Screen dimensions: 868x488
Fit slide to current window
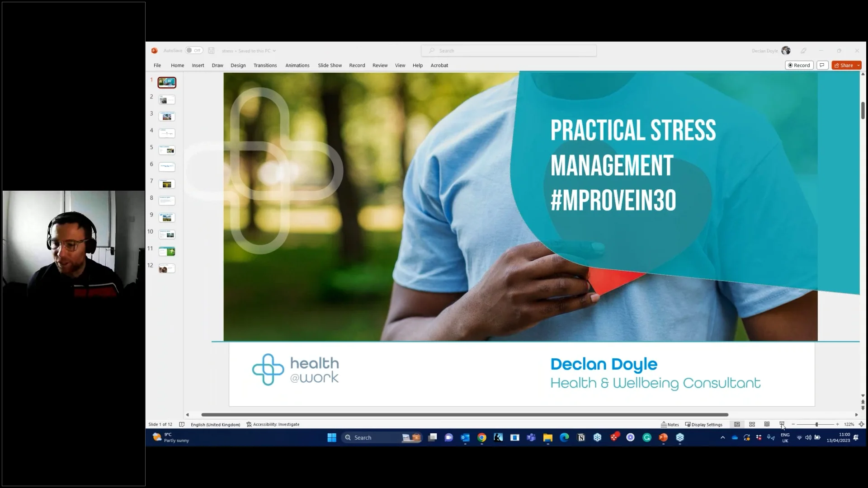861,424
